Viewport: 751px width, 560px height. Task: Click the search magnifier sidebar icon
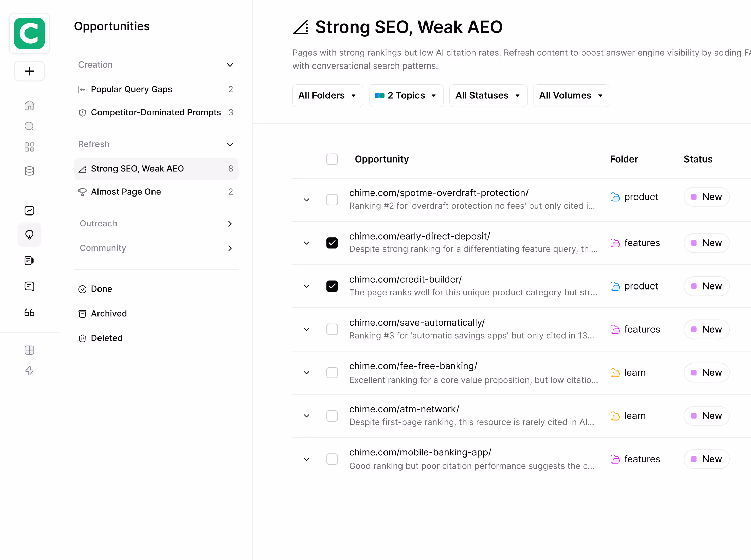30,126
